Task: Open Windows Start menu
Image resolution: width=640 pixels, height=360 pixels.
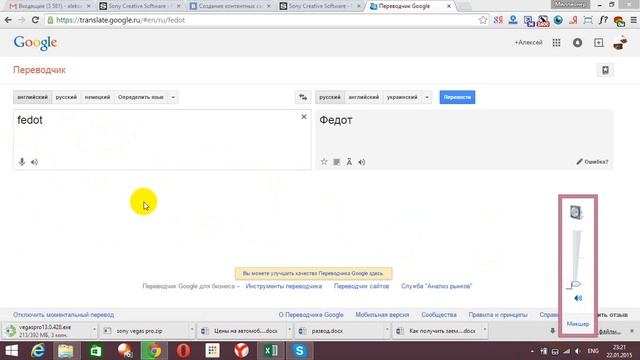Action: [x=11, y=351]
